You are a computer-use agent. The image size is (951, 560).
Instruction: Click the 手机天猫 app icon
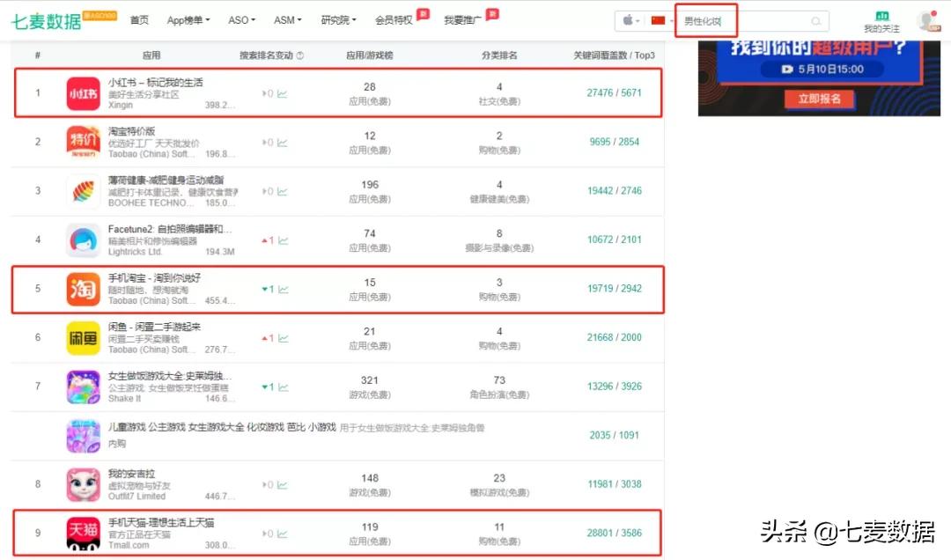click(82, 532)
